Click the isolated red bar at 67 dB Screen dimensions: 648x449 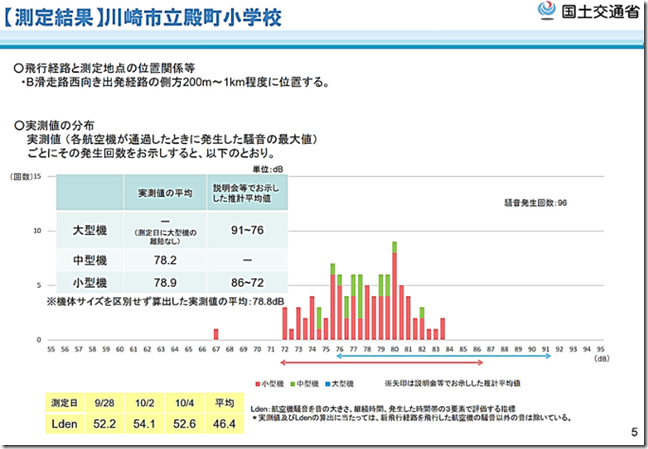[x=216, y=334]
